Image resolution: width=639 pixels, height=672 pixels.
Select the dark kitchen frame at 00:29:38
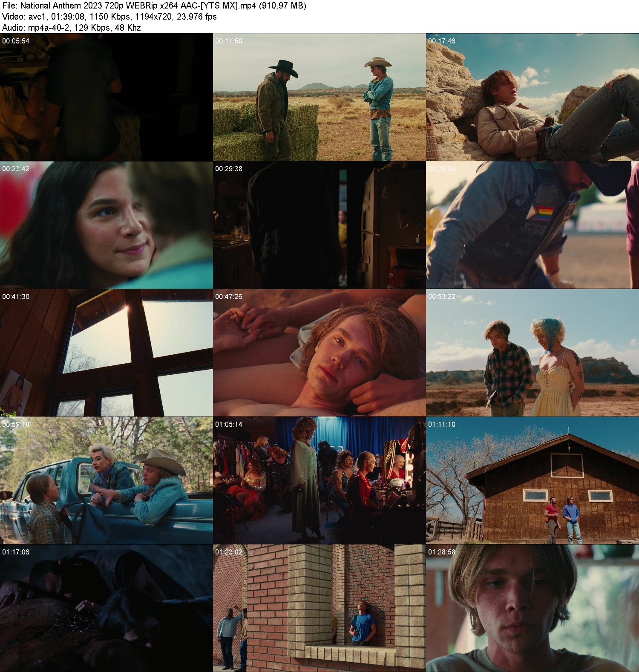[x=319, y=225]
